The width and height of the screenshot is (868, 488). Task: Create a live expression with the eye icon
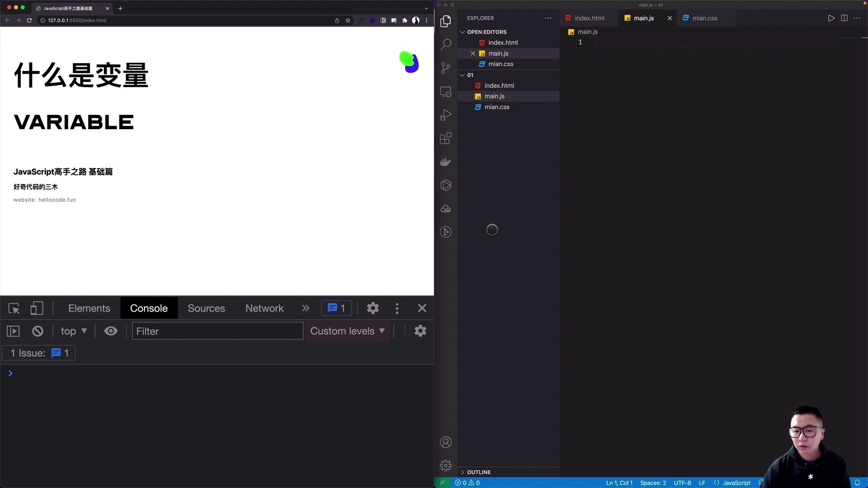pos(111,331)
